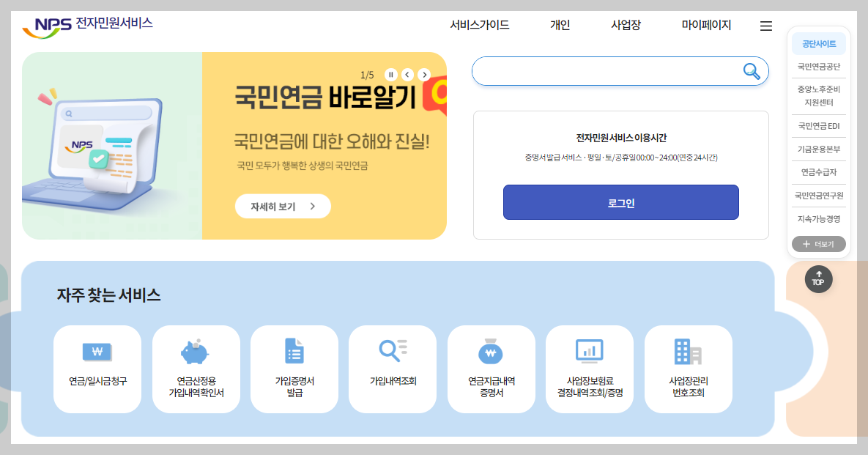Open 국민연금공단 site link

(819, 67)
